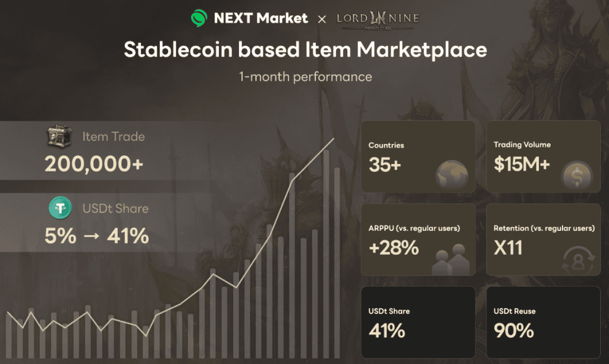The image size is (609, 364).
Task: Click the NEXT Market green chat logo
Action: click(199, 18)
